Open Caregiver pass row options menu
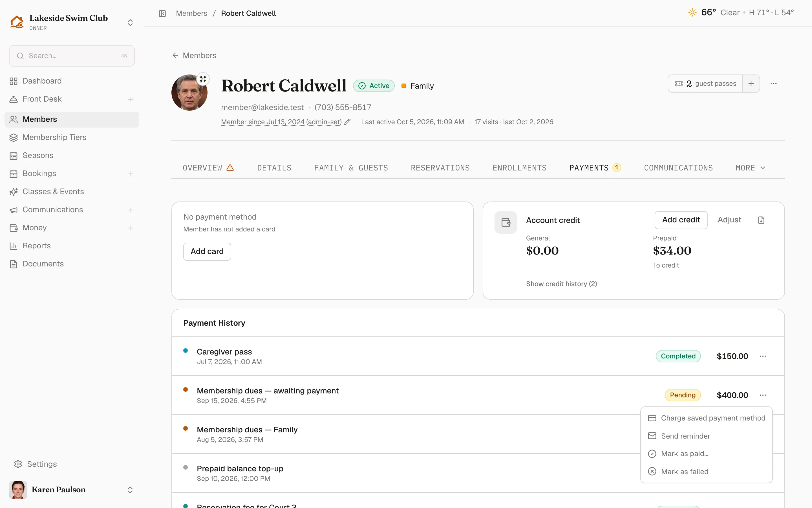Screen dimensions: 812x508 (x=763, y=356)
